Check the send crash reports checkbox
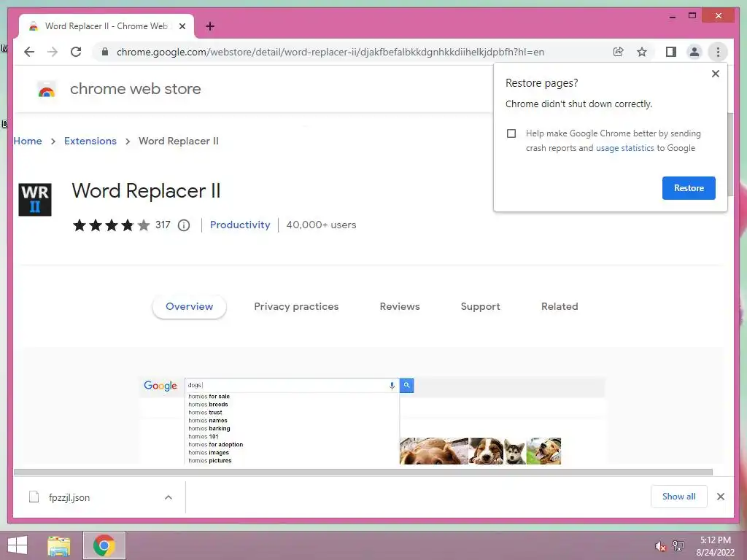The height and width of the screenshot is (560, 747). pyautogui.click(x=511, y=133)
